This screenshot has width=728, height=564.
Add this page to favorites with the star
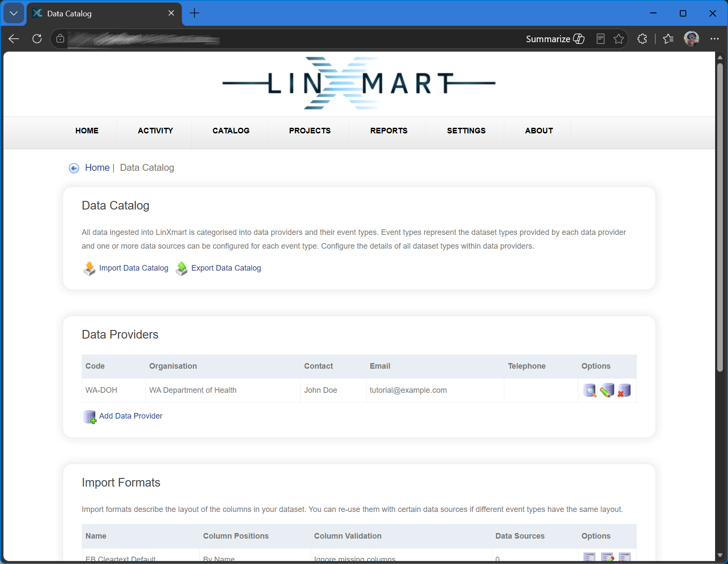[619, 39]
